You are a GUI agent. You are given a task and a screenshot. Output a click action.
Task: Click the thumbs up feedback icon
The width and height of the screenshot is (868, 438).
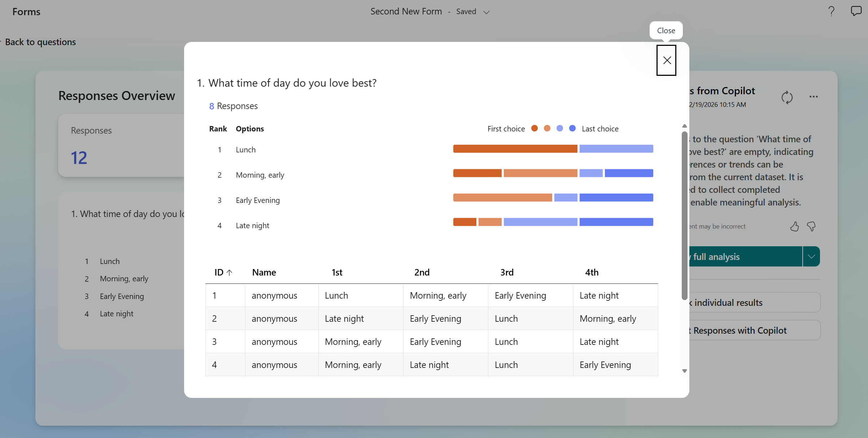[x=794, y=226]
